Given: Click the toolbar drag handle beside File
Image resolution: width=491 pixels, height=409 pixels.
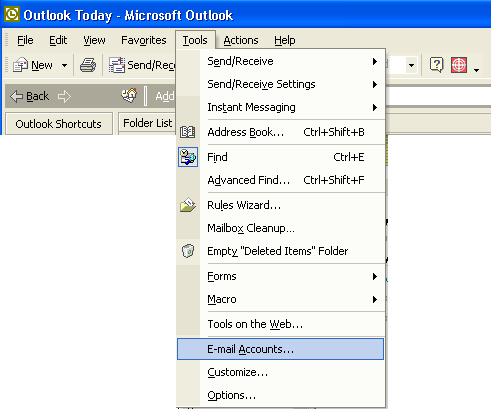Looking at the screenshot, I should [6, 40].
